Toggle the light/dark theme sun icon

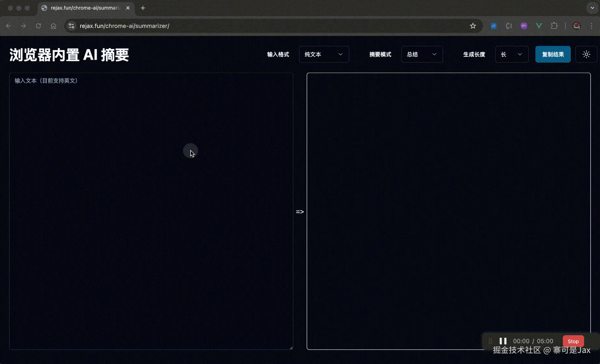(x=586, y=54)
